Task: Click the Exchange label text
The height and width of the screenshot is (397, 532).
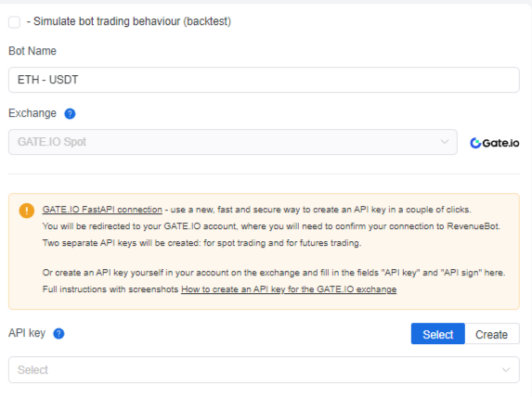Action: [32, 113]
